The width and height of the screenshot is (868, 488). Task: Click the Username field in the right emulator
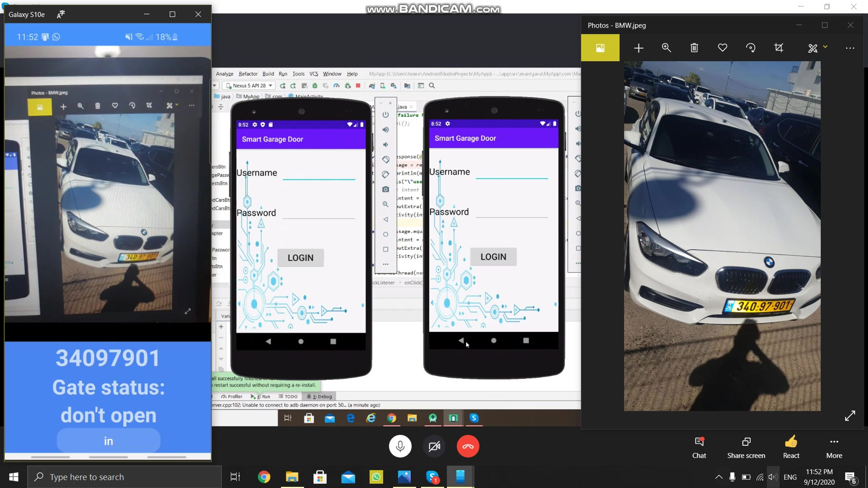[x=512, y=172]
